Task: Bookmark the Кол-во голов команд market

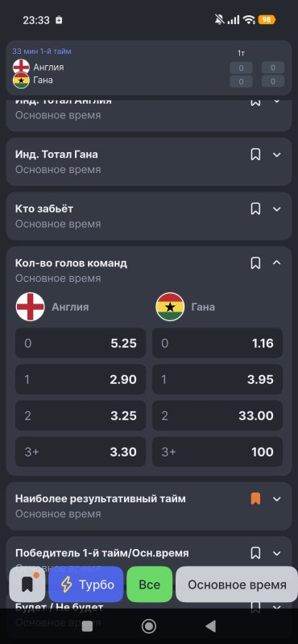Action: point(255,263)
